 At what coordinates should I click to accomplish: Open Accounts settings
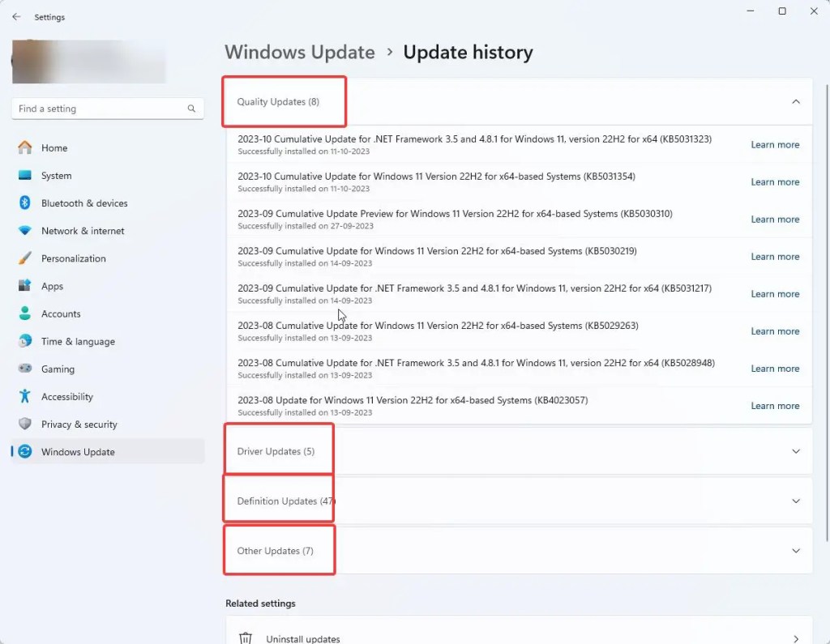(x=25, y=313)
